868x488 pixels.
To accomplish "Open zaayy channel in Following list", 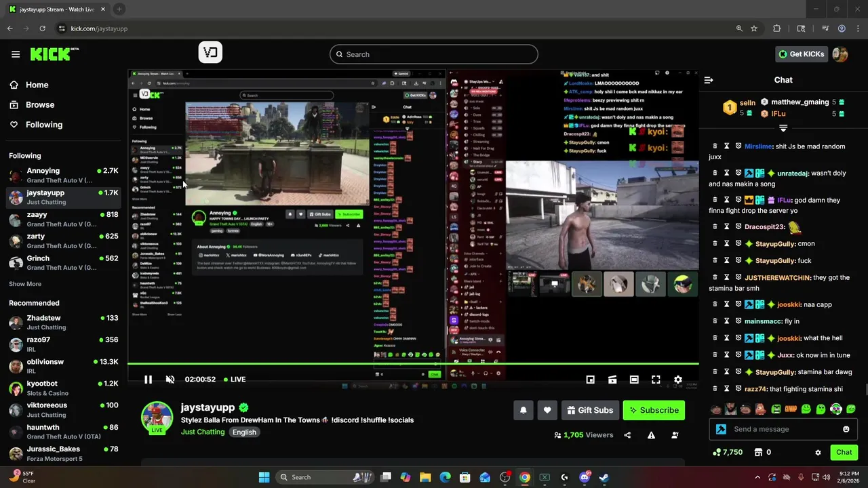I will point(63,220).
